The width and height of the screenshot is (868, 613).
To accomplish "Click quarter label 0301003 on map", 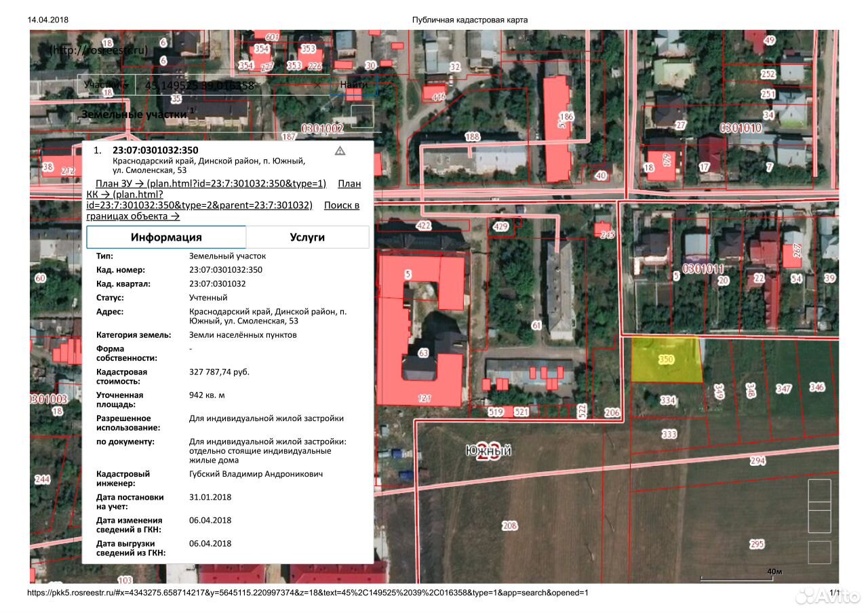I will 49,399.
